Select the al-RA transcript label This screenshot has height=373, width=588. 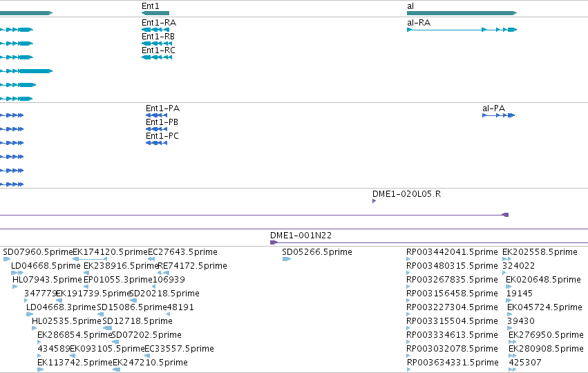coord(419,23)
